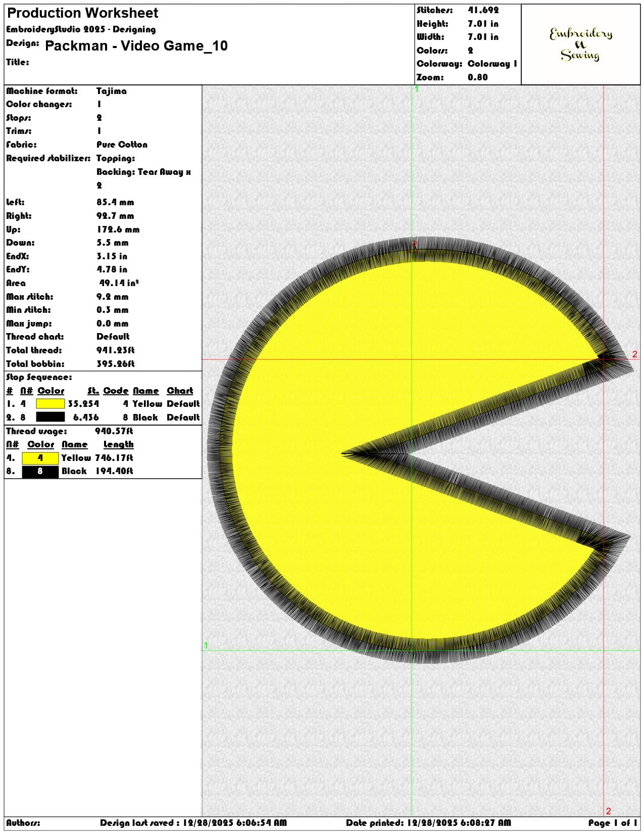Click the Trims label
Screen dimensions: 644x834
[x=19, y=131]
